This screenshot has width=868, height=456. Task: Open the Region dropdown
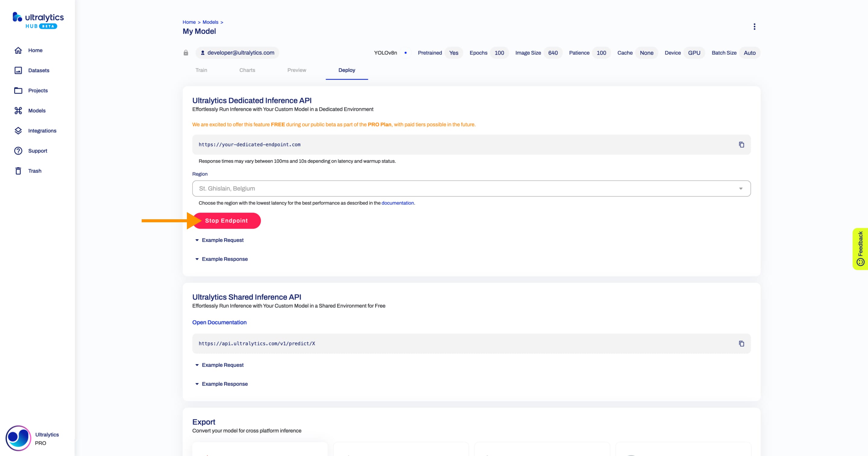(471, 188)
